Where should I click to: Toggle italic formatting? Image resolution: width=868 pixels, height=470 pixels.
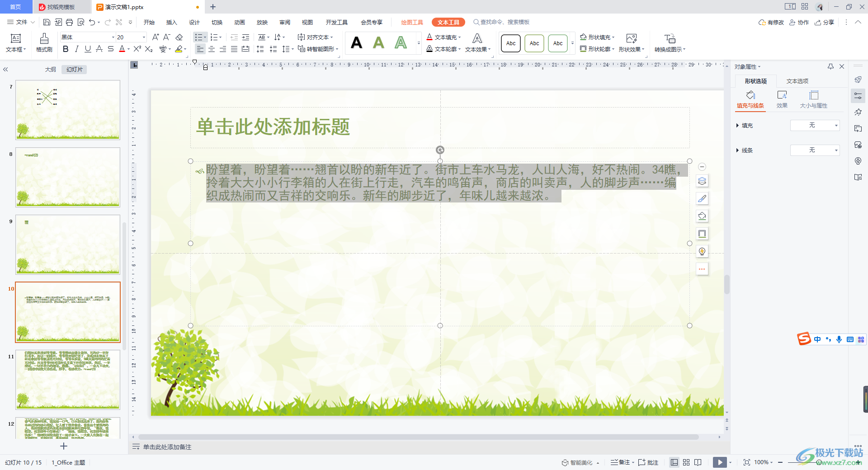77,49
